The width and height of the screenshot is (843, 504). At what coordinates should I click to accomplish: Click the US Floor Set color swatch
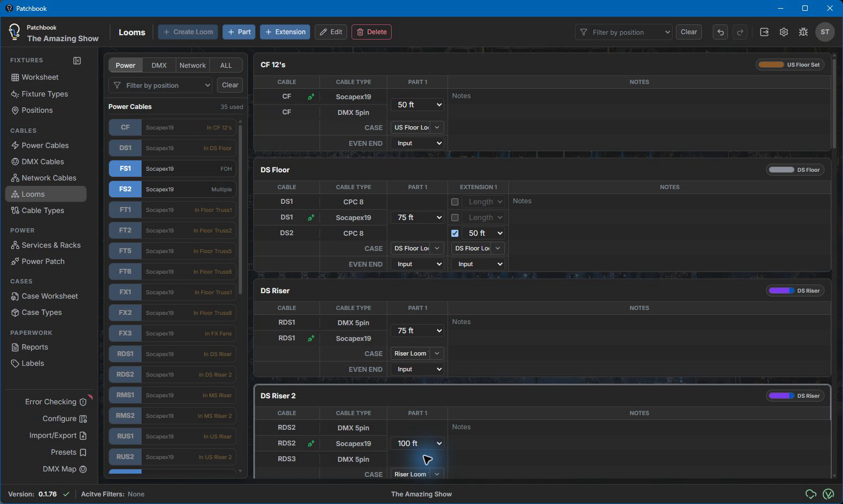tap(771, 64)
